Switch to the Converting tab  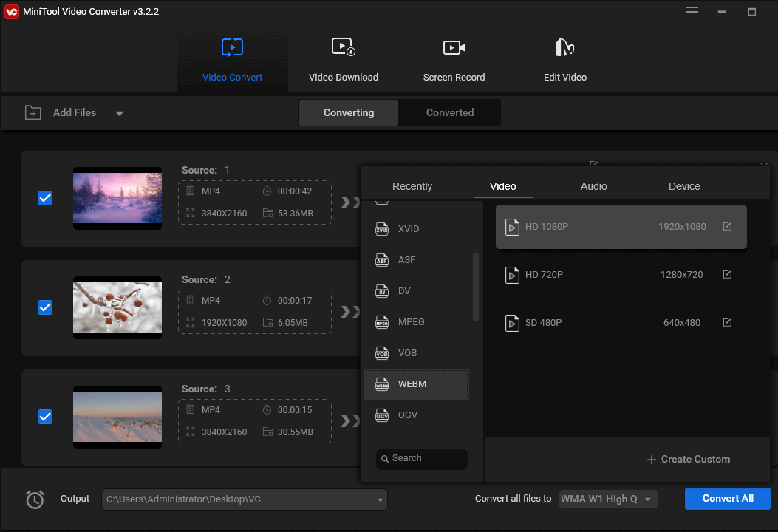pyautogui.click(x=349, y=112)
